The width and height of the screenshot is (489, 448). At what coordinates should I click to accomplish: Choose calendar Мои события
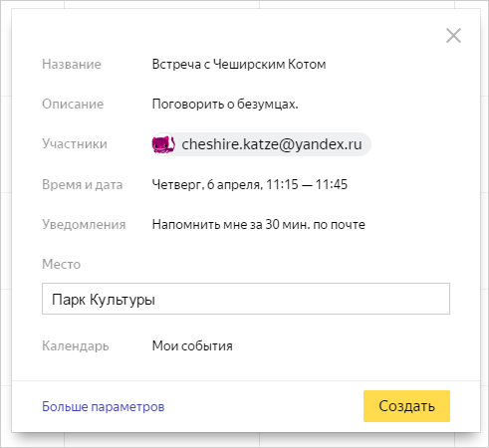[x=192, y=346]
